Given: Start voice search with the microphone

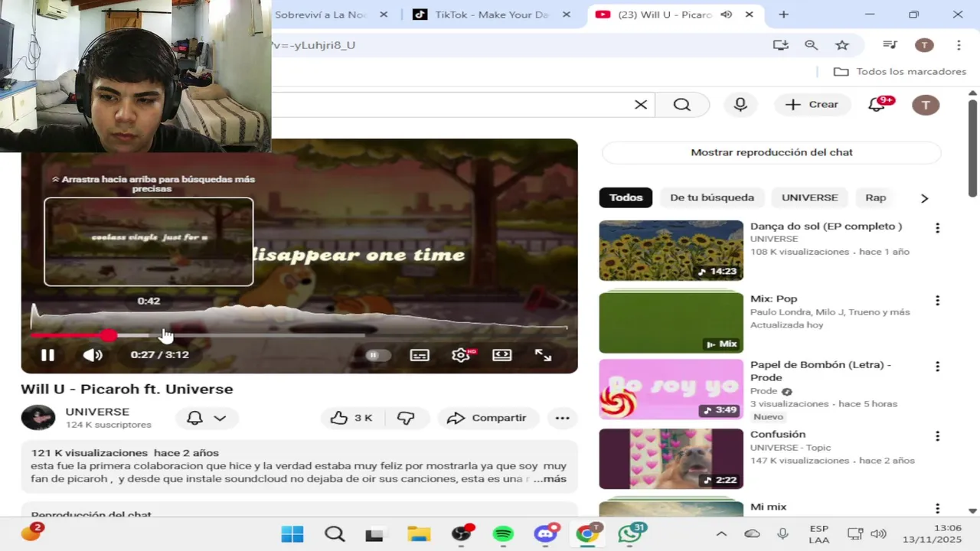Looking at the screenshot, I should point(740,105).
